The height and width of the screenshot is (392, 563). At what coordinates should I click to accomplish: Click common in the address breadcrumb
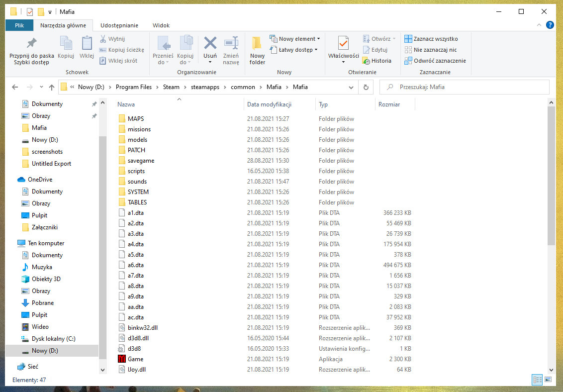tap(243, 87)
